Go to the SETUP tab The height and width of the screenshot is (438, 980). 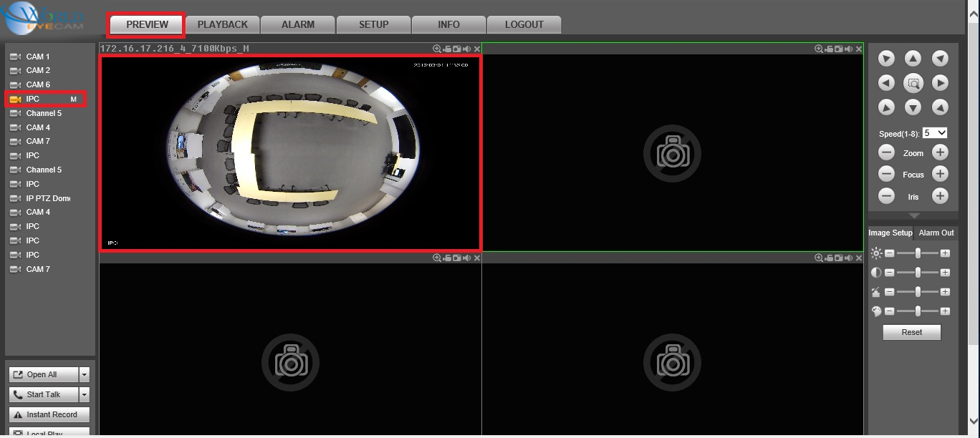(373, 24)
